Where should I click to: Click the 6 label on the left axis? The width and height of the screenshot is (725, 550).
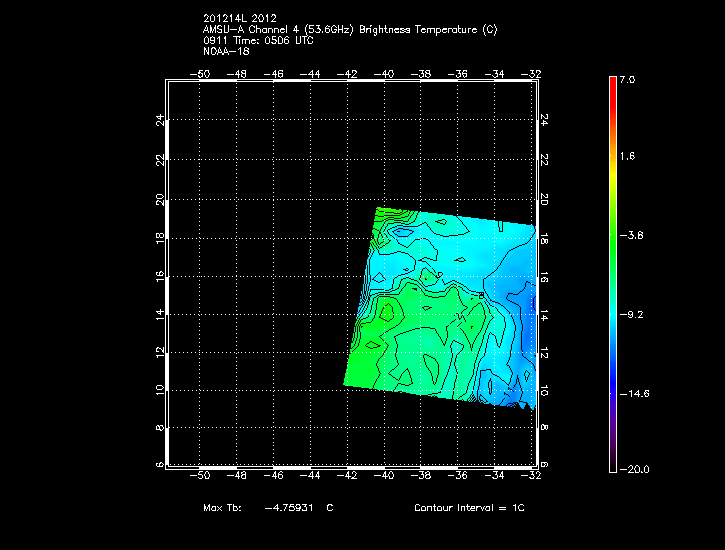159,465
